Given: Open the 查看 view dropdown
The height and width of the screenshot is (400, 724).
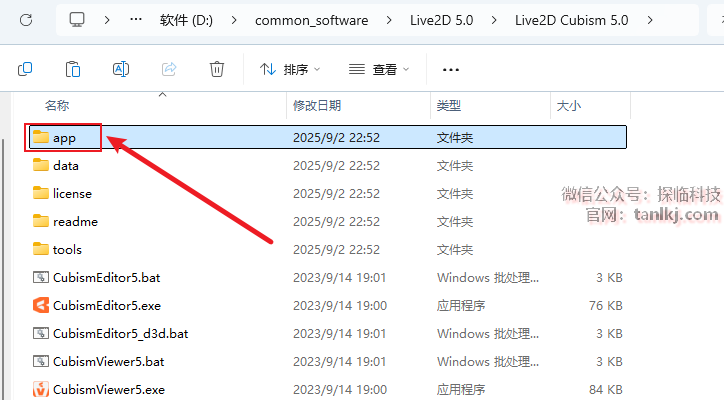Looking at the screenshot, I should (x=379, y=69).
